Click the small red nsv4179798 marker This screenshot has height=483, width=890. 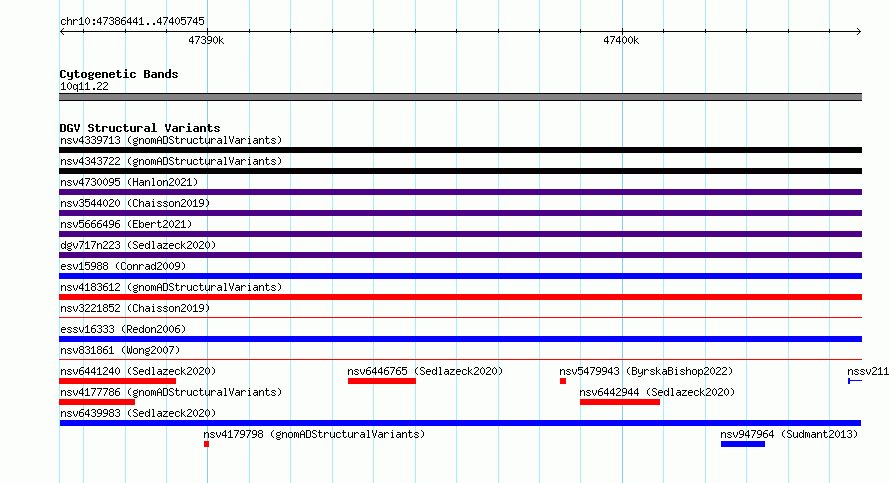[x=207, y=444]
